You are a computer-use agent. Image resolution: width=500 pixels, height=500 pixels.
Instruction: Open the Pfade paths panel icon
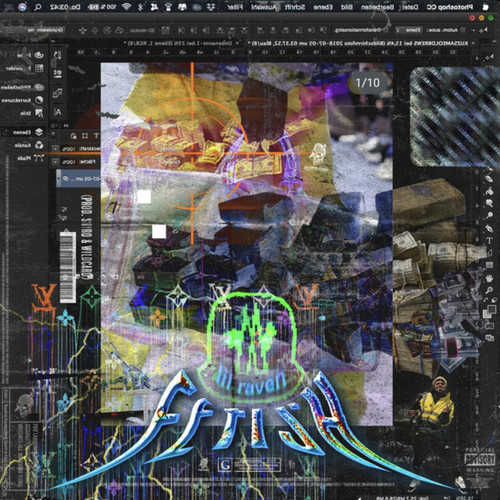[x=39, y=158]
